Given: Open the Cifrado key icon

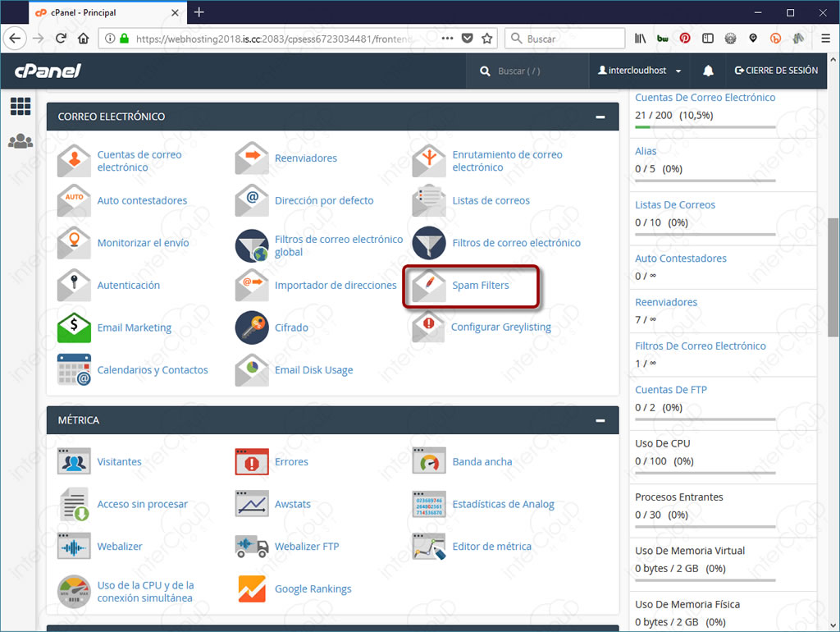Looking at the screenshot, I should [x=252, y=327].
